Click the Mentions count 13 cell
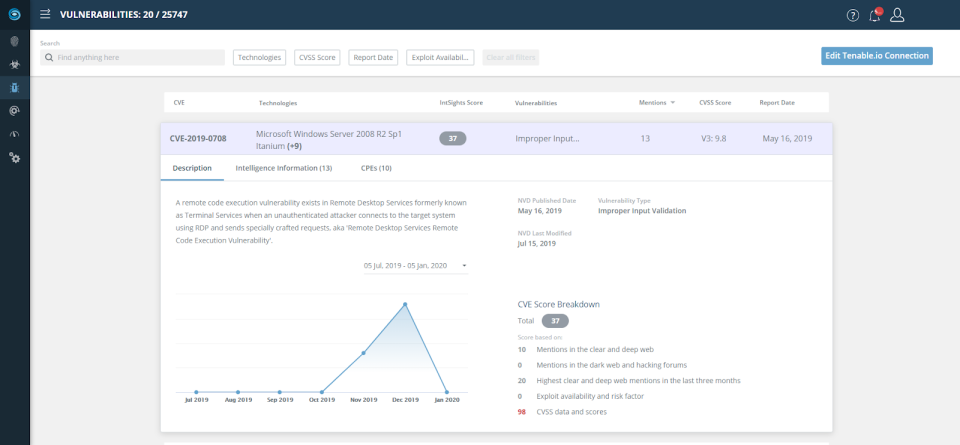960x445 pixels. click(645, 139)
